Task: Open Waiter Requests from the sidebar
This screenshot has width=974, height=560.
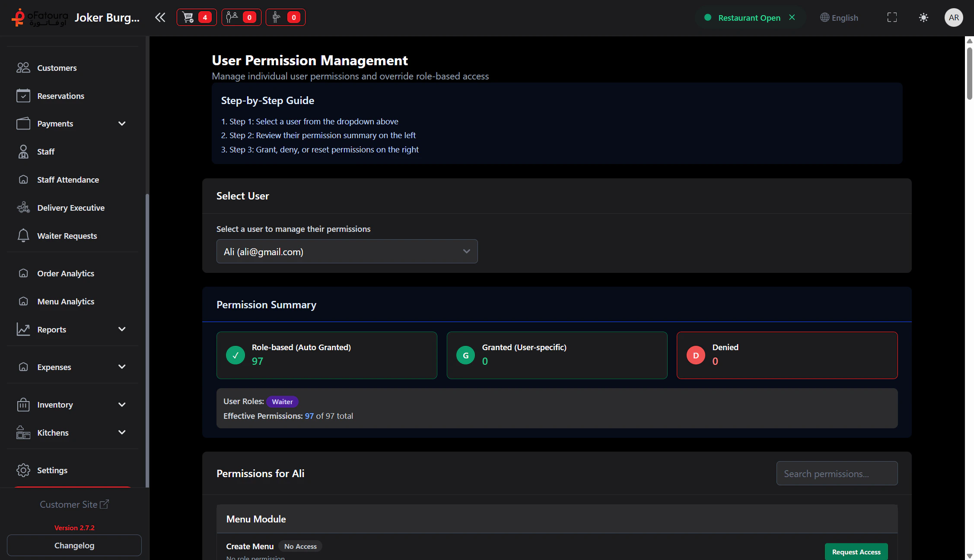Action: click(x=67, y=235)
